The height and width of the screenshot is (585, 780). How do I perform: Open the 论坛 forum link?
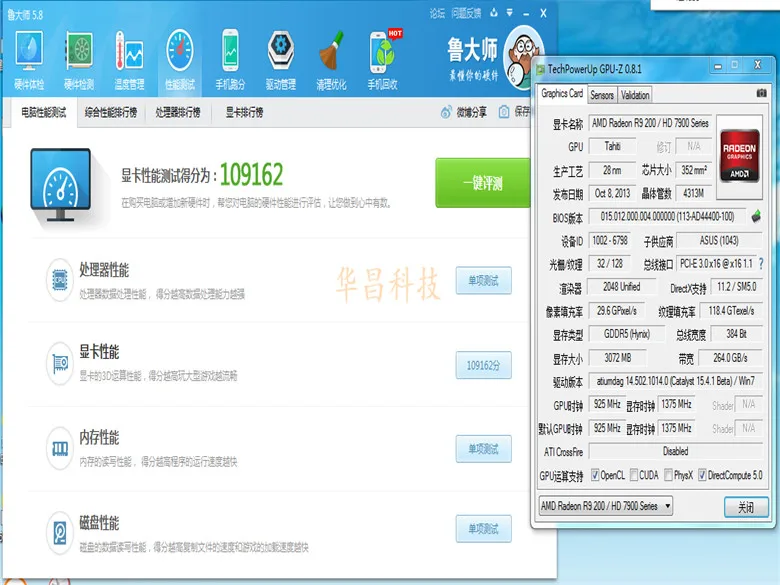[x=437, y=13]
